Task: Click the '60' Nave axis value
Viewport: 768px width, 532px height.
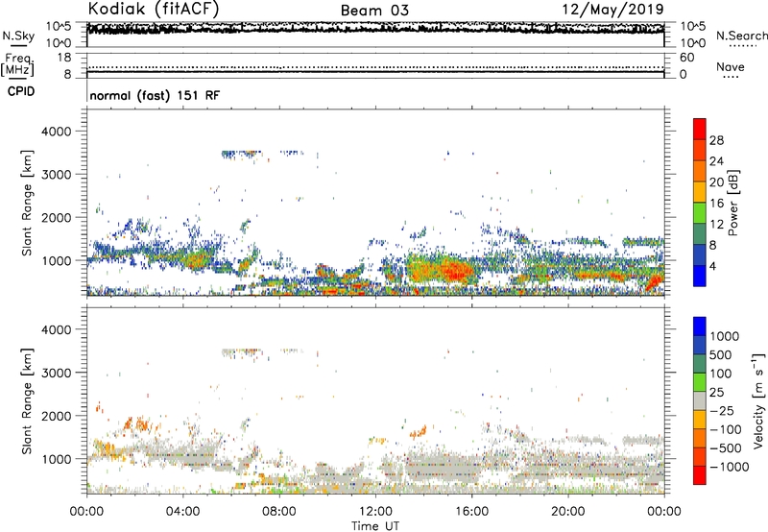Action: (x=687, y=58)
